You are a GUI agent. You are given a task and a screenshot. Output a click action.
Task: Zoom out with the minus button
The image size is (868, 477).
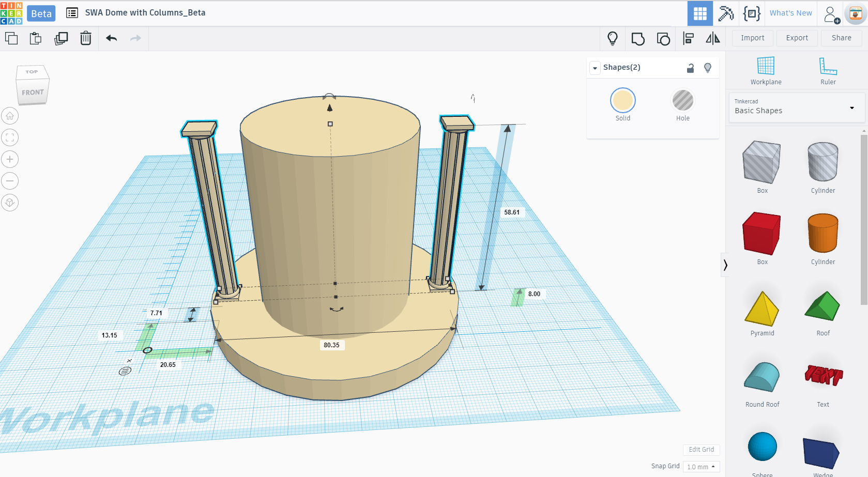coord(10,181)
